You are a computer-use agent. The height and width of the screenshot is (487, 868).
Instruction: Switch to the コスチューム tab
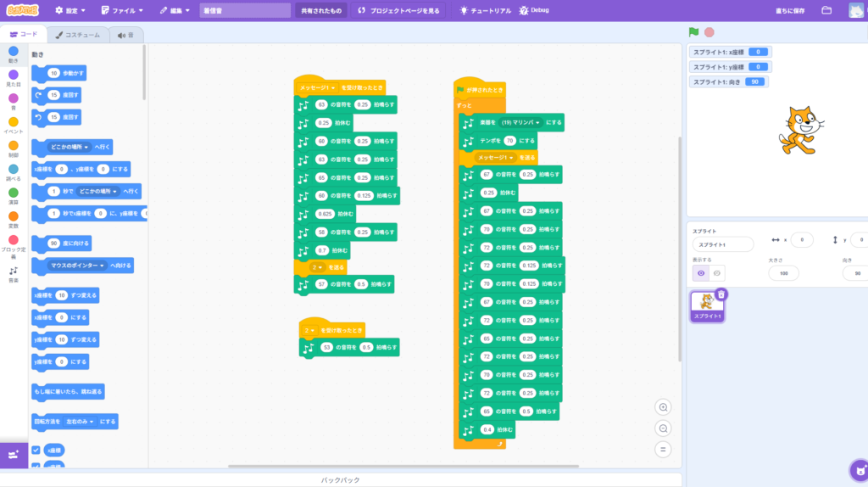[x=78, y=35]
